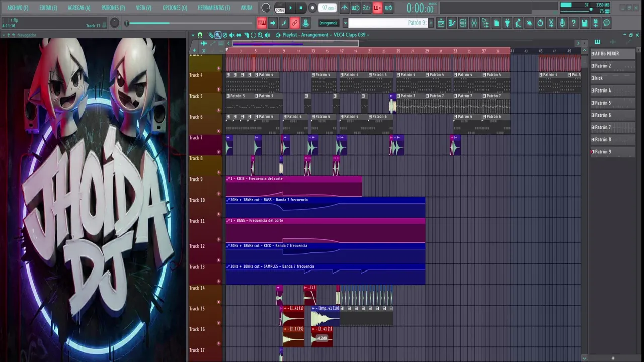The height and width of the screenshot is (362, 644).
Task: Toggle loop recording icon
Action: (388, 8)
